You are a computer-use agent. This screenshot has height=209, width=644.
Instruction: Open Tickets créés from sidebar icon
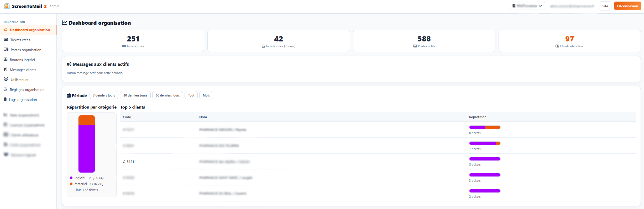pos(6,40)
